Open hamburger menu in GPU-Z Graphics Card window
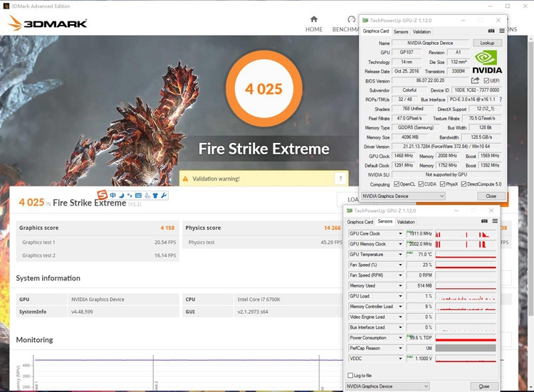Viewport: 534px width, 392px height. tap(502, 31)
